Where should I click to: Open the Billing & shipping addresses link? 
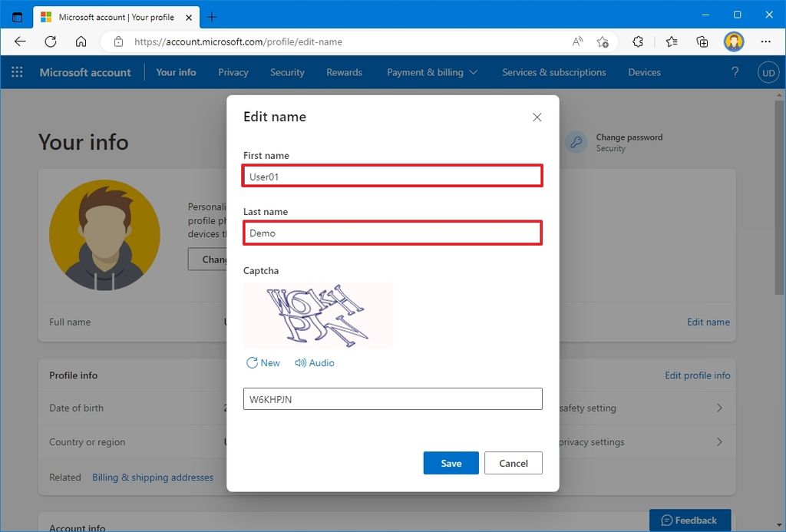[153, 477]
